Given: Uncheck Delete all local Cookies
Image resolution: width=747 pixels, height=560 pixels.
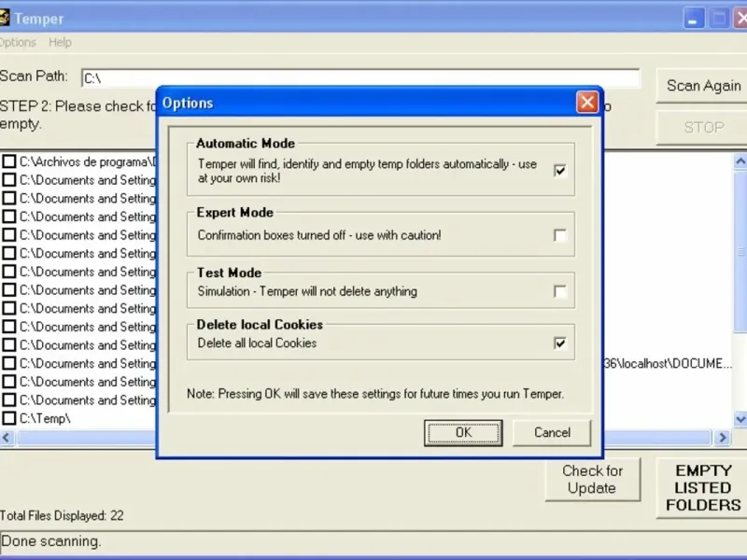Looking at the screenshot, I should pyautogui.click(x=559, y=343).
